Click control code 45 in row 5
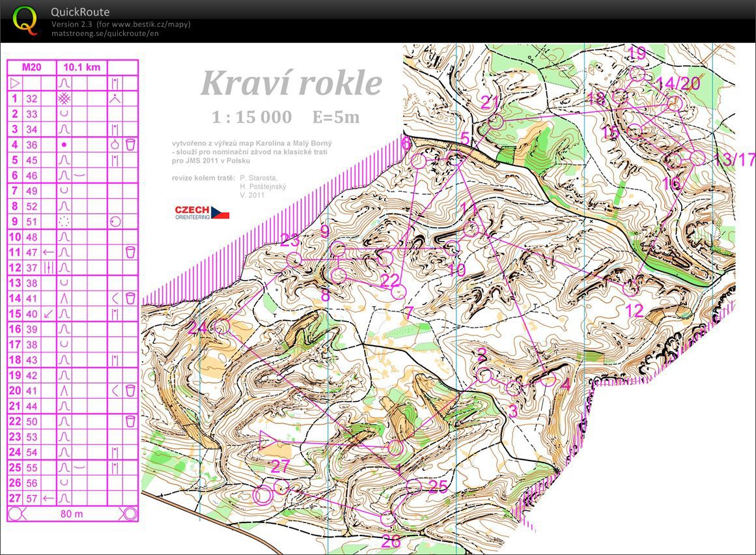This screenshot has width=756, height=555. (x=32, y=160)
